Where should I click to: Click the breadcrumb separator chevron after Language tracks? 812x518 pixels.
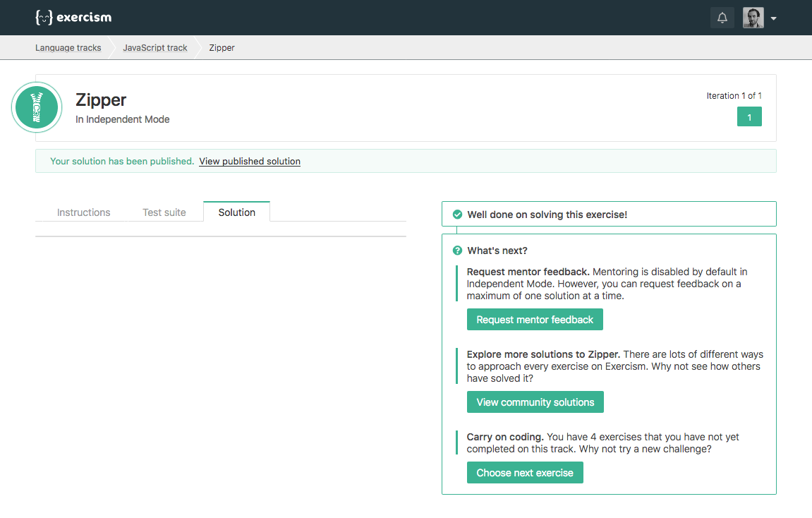111,47
